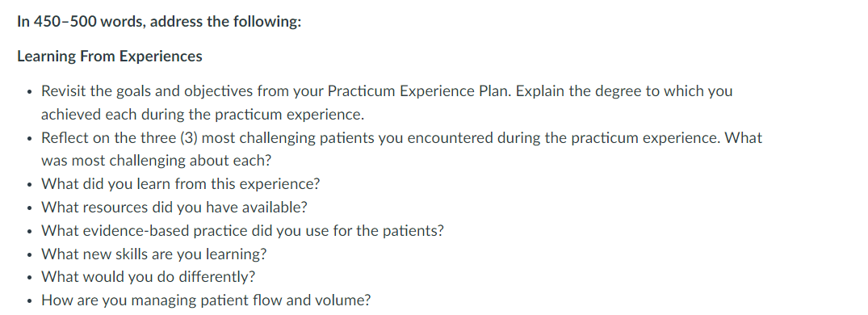Click "What new skills are you learning?"
Viewport: 868px width, 315px height.
point(154,254)
